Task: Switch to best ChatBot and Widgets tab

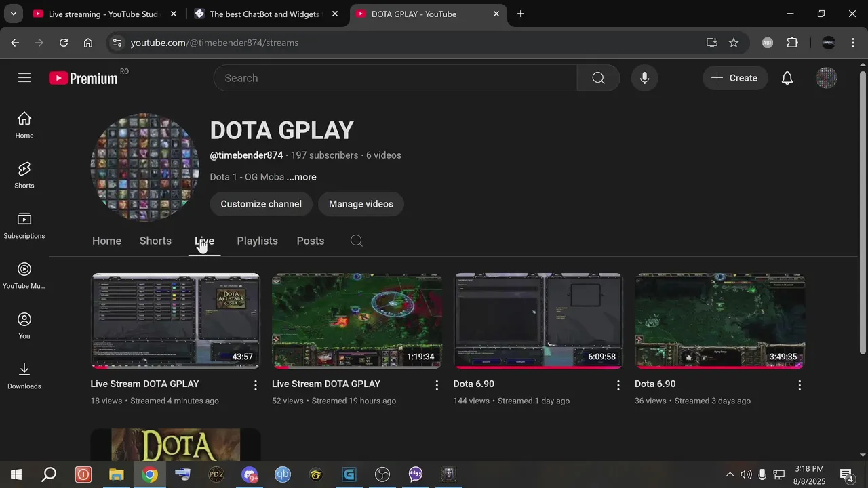Action: tap(265, 14)
